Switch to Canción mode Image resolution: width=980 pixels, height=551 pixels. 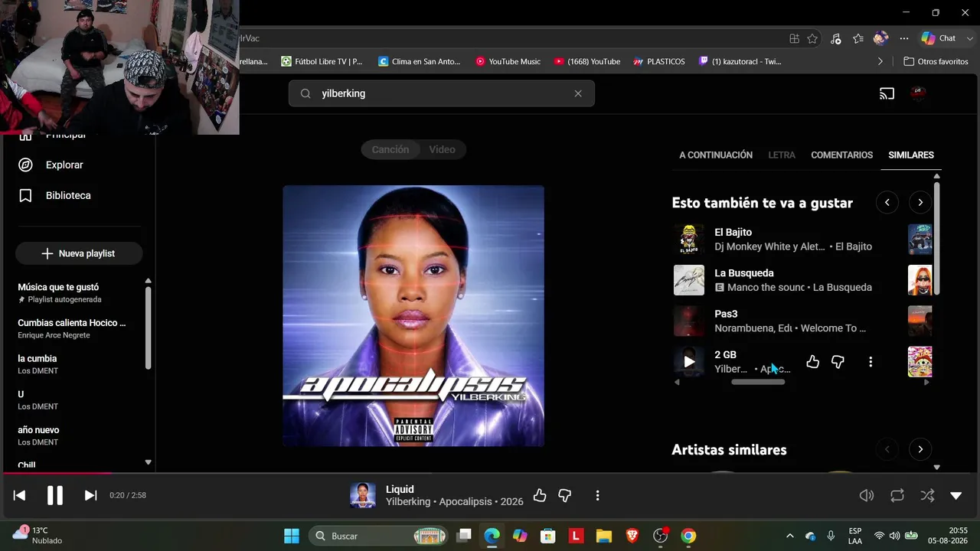click(390, 149)
